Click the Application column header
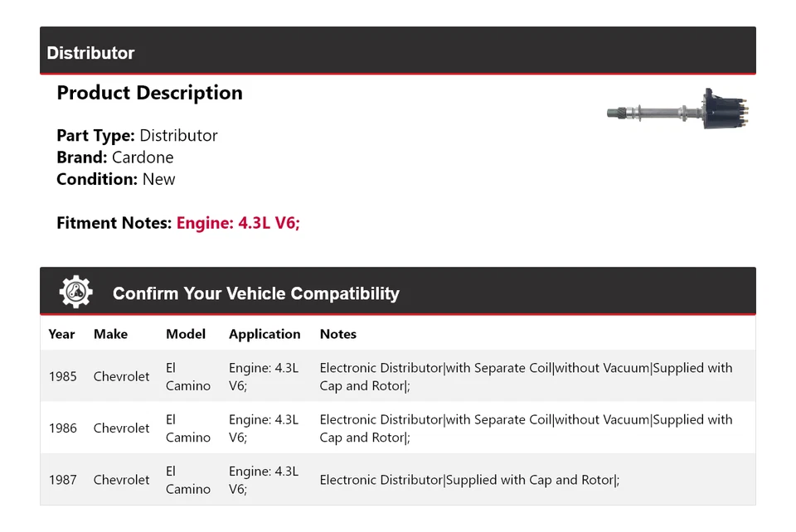 point(265,334)
